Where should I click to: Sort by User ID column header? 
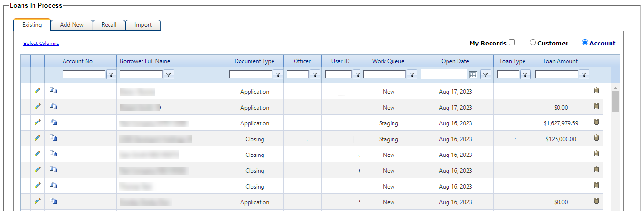(x=340, y=61)
